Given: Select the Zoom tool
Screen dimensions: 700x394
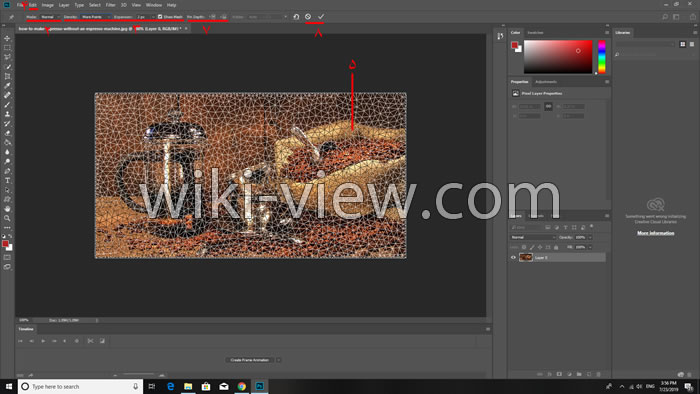Looking at the screenshot, I should (x=7, y=218).
